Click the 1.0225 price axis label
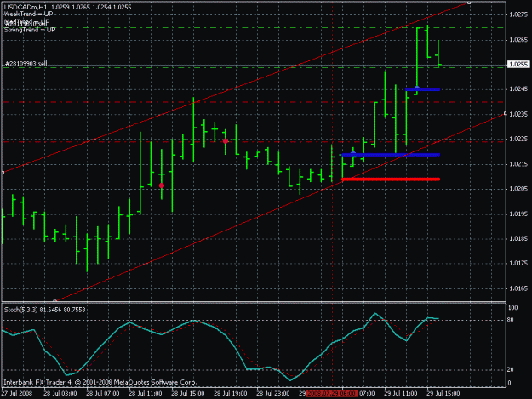This screenshot has height=399, width=532. click(x=518, y=139)
